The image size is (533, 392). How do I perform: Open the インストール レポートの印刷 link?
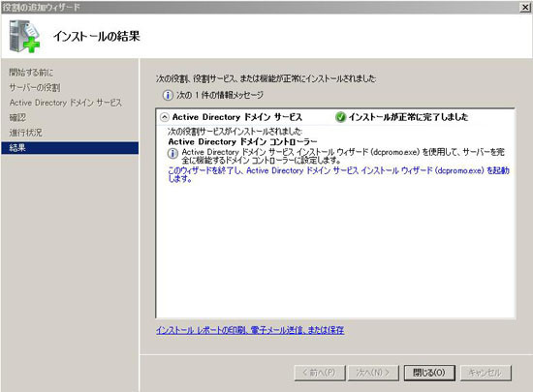(x=250, y=330)
